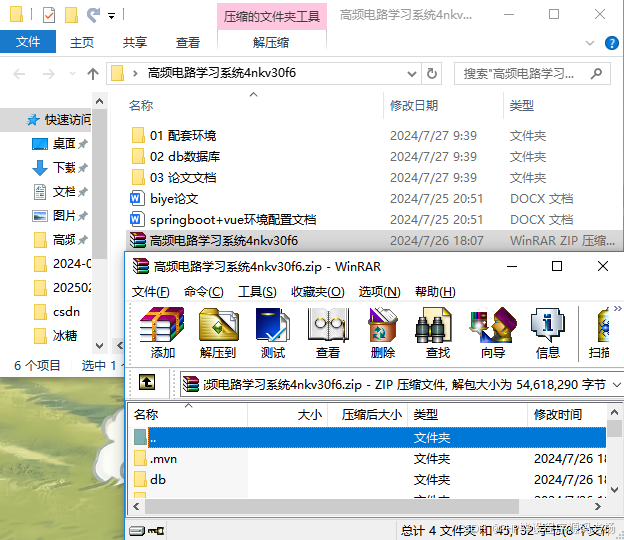This screenshot has height=540, width=624.
Task: Click WinRAR list vertical scroll down arrow
Action: (x=614, y=489)
